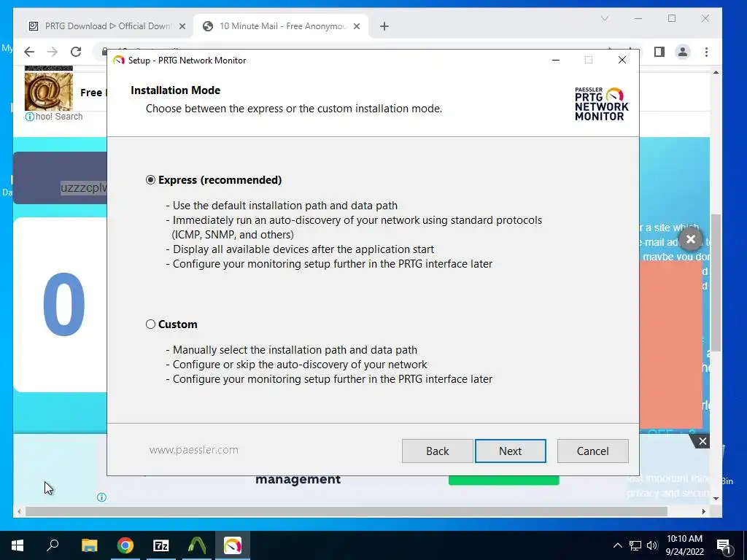Image resolution: width=747 pixels, height=560 pixels.
Task: Close the PRTG Download tab
Action: [182, 26]
